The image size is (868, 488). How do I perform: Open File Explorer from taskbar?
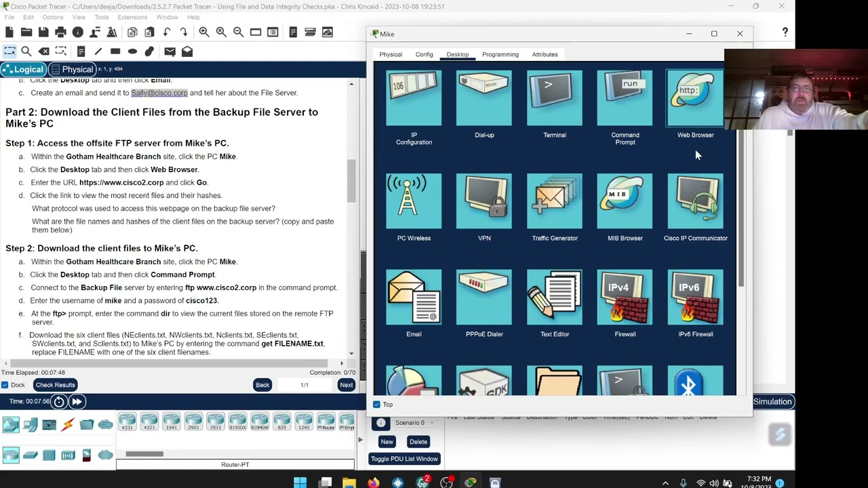click(349, 483)
